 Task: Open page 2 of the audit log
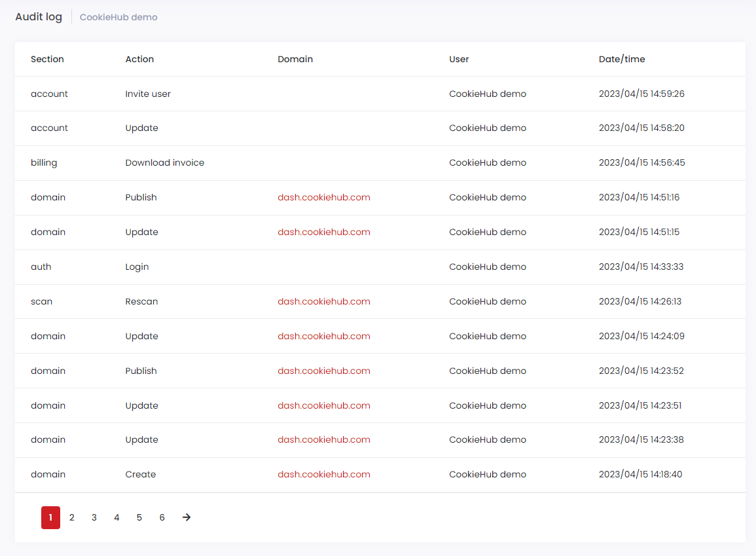pos(72,517)
